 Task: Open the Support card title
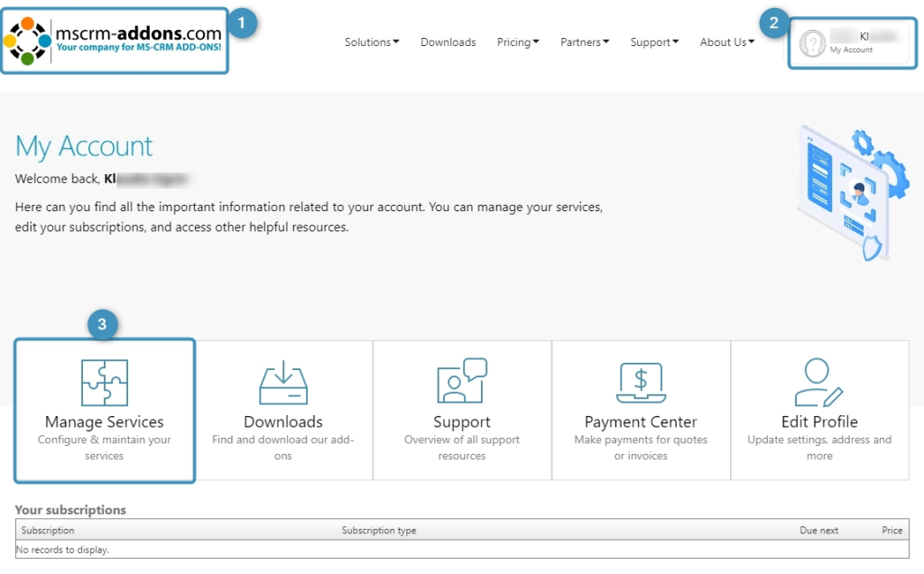pos(462,422)
